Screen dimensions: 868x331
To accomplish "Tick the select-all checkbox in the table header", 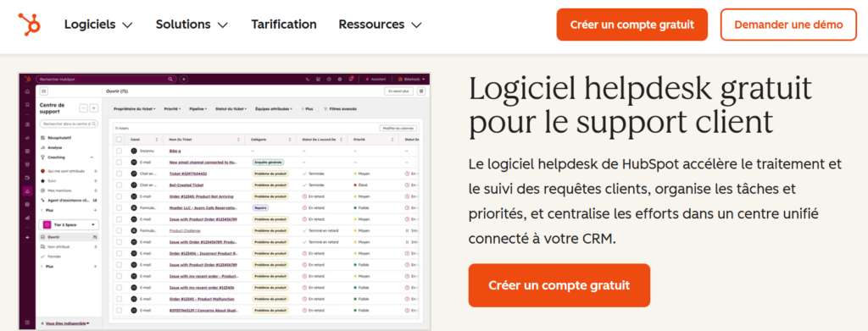I will pos(119,139).
